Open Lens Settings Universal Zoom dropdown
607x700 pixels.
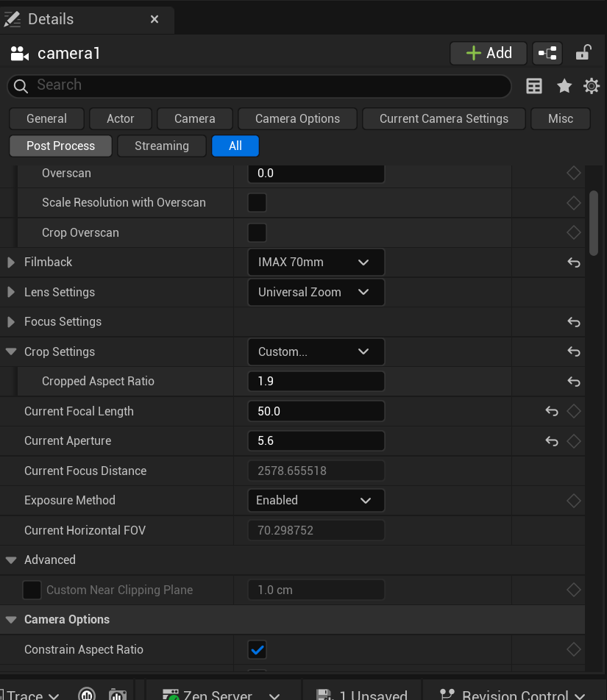click(316, 293)
